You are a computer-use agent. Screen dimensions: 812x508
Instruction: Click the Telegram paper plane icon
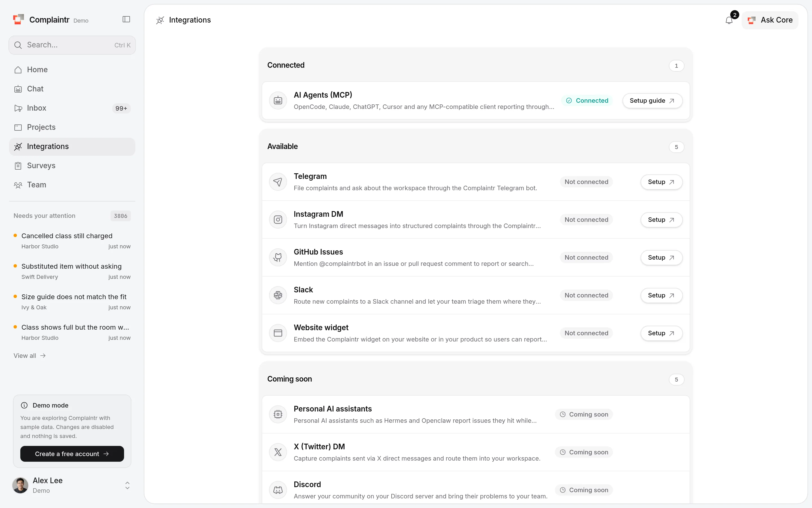click(x=278, y=182)
